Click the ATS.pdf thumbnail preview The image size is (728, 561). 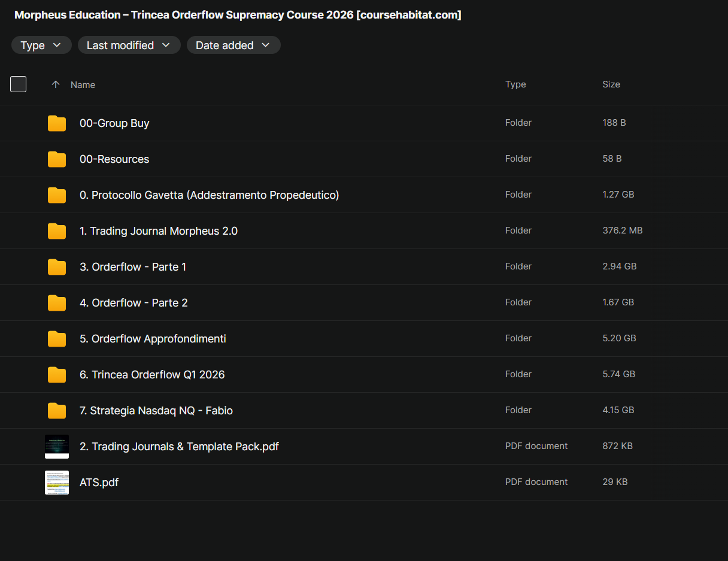[57, 483]
